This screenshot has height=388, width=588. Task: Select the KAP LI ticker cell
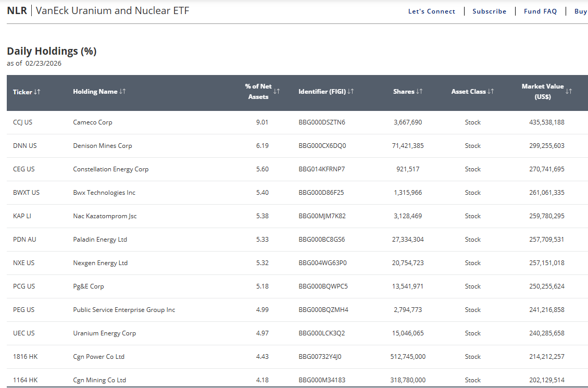click(22, 216)
